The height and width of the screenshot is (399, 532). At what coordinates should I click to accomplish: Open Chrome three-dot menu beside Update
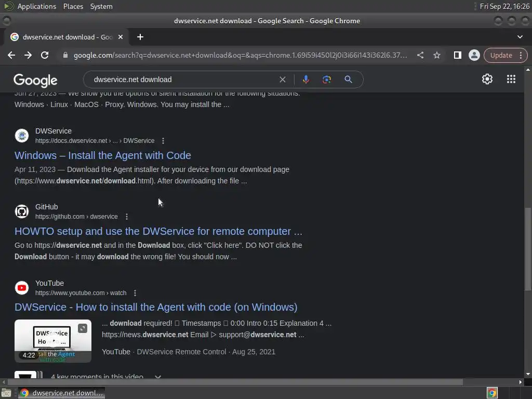click(x=521, y=55)
